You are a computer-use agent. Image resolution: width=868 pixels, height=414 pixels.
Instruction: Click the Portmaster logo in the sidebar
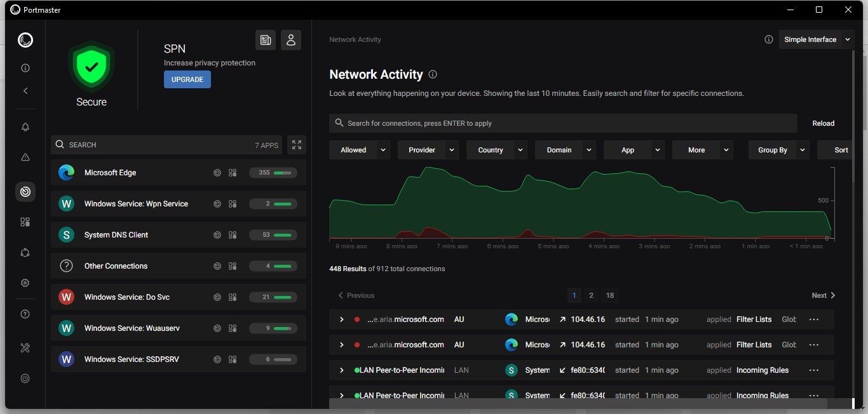tap(25, 40)
